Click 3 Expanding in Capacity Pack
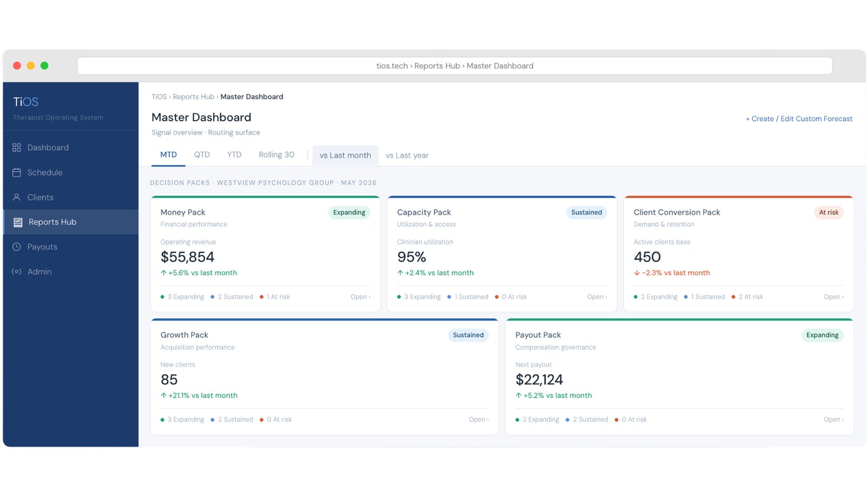 pyautogui.click(x=419, y=297)
